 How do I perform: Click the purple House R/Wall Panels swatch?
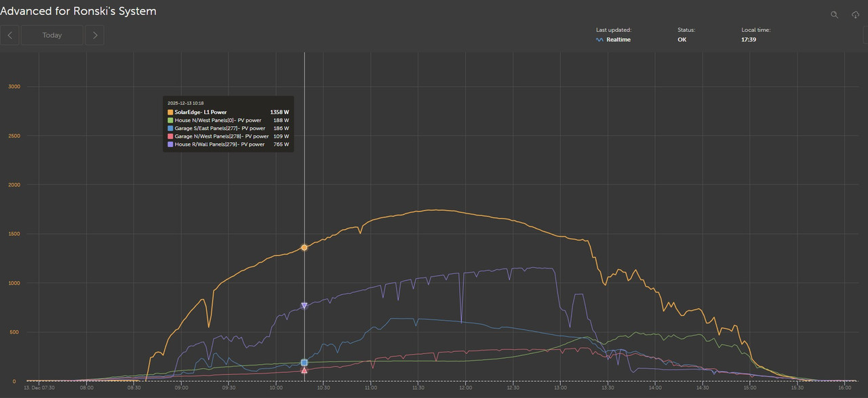(170, 144)
